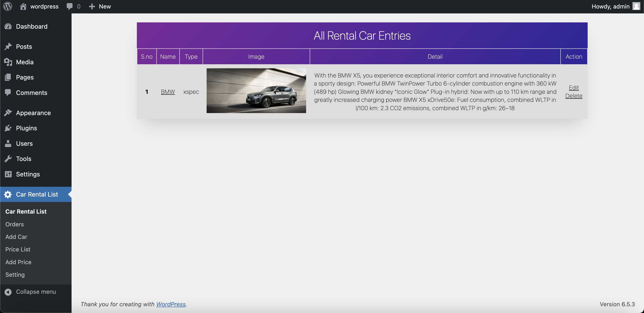Open the Setting submenu item
This screenshot has width=644, height=313.
[15, 274]
